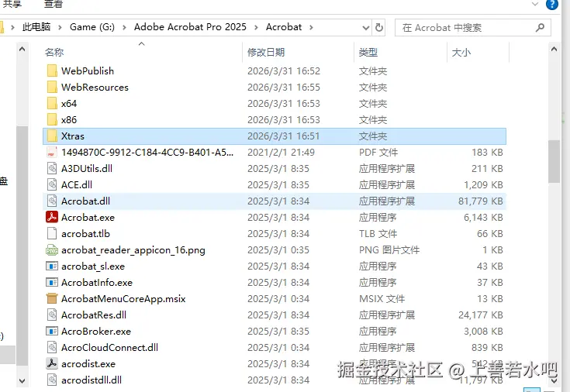This screenshot has width=570, height=392.
Task: Click the 3,008 KB size value
Action: [x=483, y=332]
